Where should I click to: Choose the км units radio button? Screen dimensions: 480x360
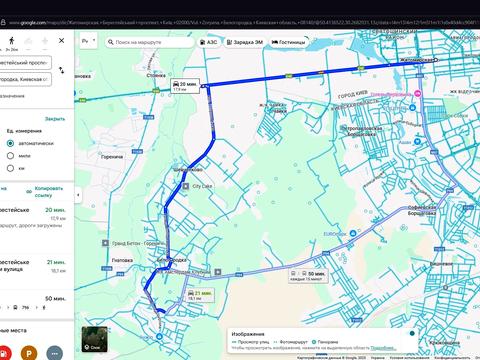click(x=10, y=168)
